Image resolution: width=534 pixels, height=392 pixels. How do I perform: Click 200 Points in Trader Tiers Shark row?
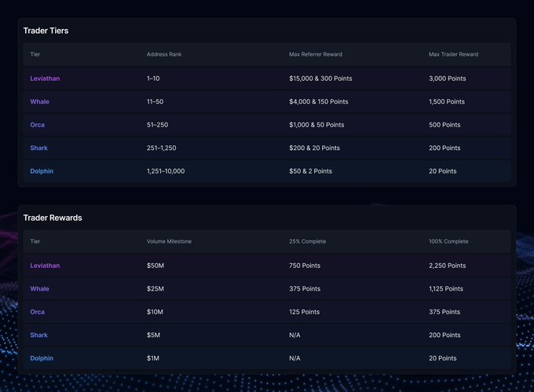(x=444, y=148)
